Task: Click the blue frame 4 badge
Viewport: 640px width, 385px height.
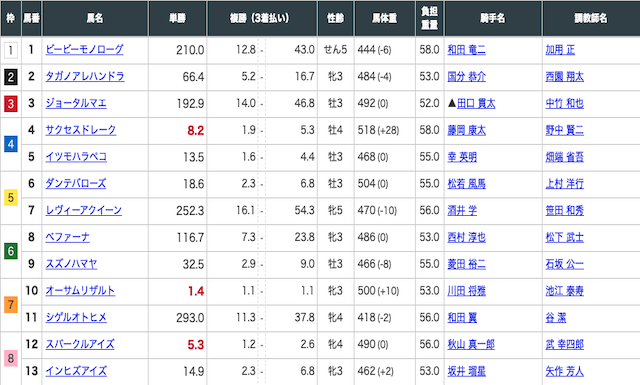Action: (x=11, y=144)
